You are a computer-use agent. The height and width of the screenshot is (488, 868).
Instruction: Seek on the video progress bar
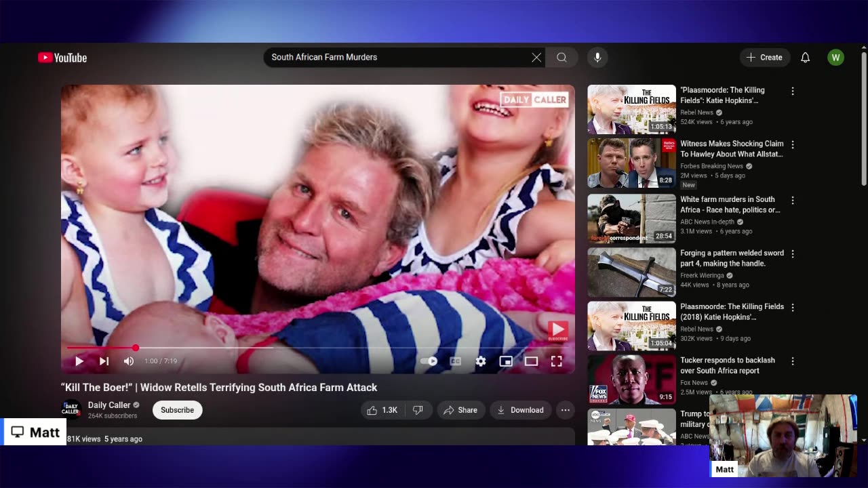click(x=317, y=348)
